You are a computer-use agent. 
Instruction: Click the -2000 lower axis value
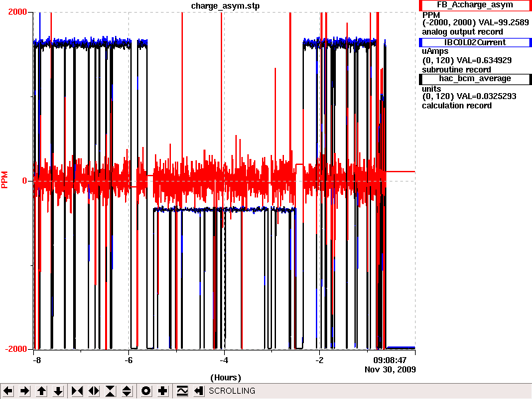click(x=15, y=349)
